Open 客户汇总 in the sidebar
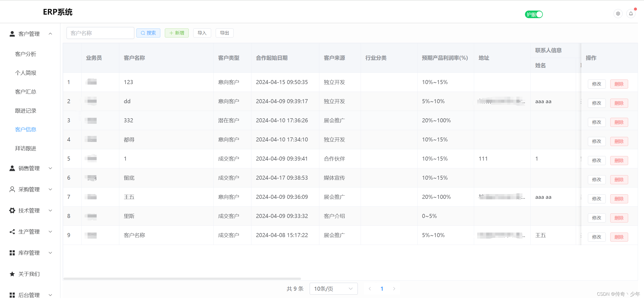Image resolution: width=644 pixels, height=299 pixels. (26, 92)
